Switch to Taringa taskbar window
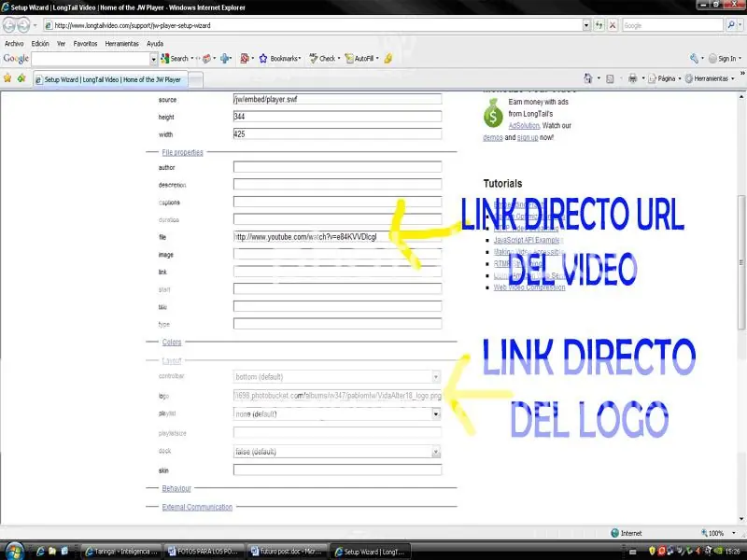The height and width of the screenshot is (560, 747). (x=121, y=552)
